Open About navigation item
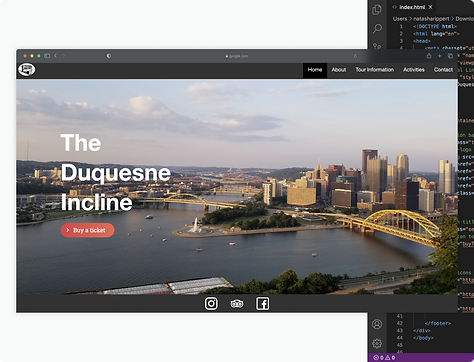Screen dimensions: 474x362 pyautogui.click(x=339, y=70)
